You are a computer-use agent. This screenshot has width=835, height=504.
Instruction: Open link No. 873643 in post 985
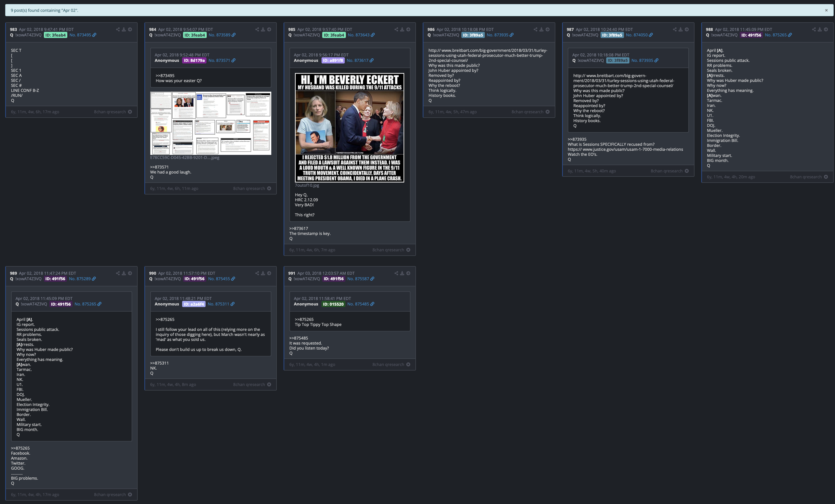[361, 35]
